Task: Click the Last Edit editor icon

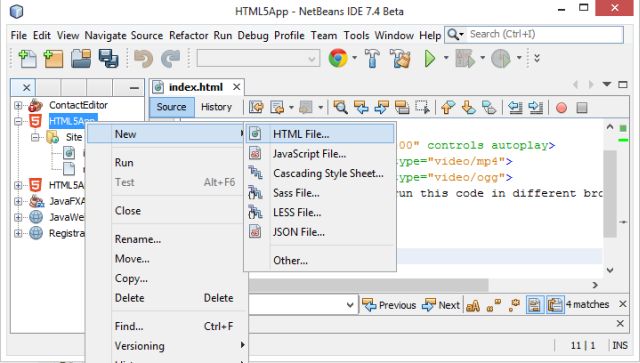Action: pos(256,107)
